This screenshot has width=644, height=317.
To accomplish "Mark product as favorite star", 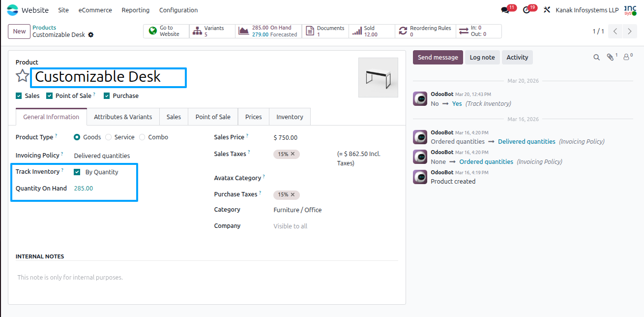I will tap(22, 76).
